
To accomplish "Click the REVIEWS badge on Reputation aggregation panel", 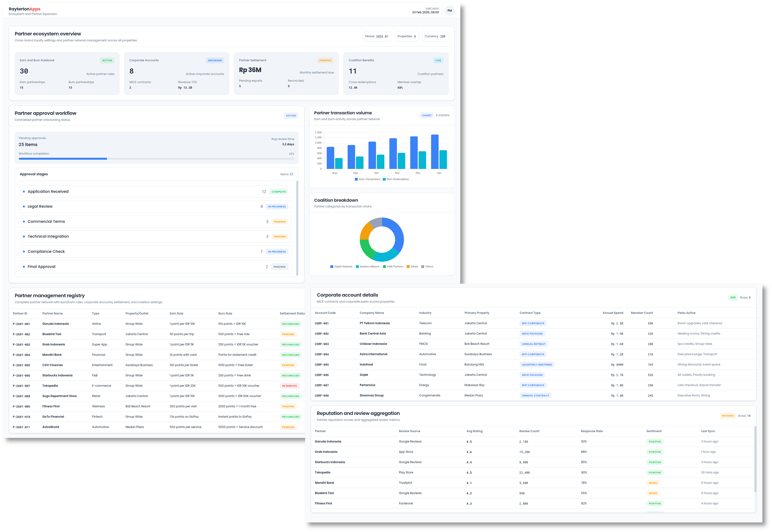I will pos(728,415).
